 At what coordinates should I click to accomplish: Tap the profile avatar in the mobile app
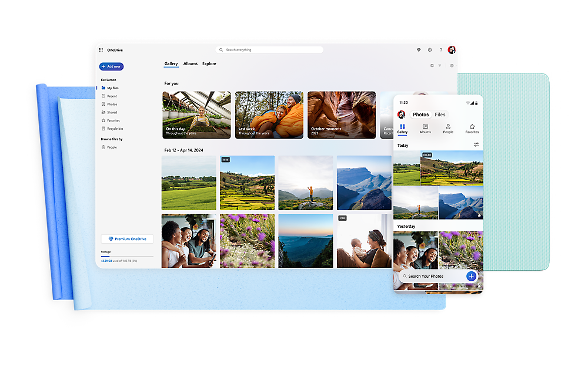pyautogui.click(x=401, y=115)
